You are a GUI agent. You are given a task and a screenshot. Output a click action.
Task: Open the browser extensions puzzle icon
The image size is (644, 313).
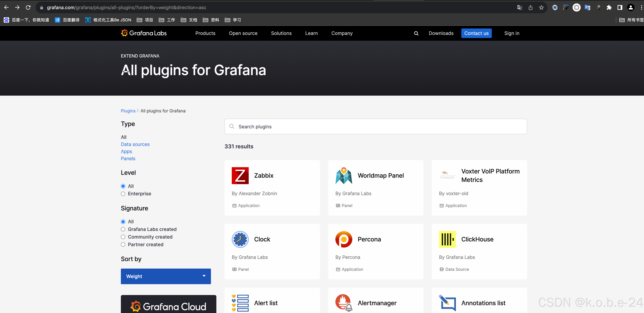coord(609,7)
